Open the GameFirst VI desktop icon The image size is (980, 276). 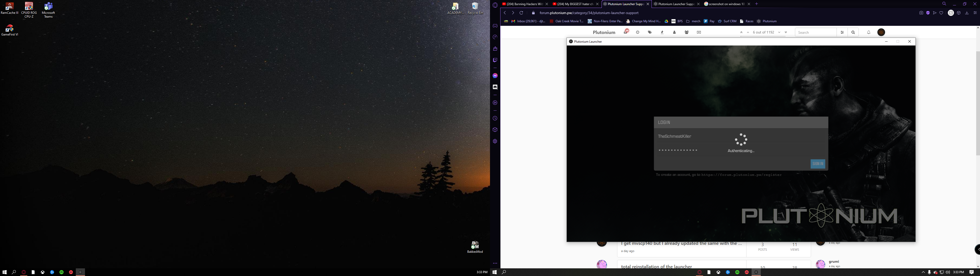9,30
